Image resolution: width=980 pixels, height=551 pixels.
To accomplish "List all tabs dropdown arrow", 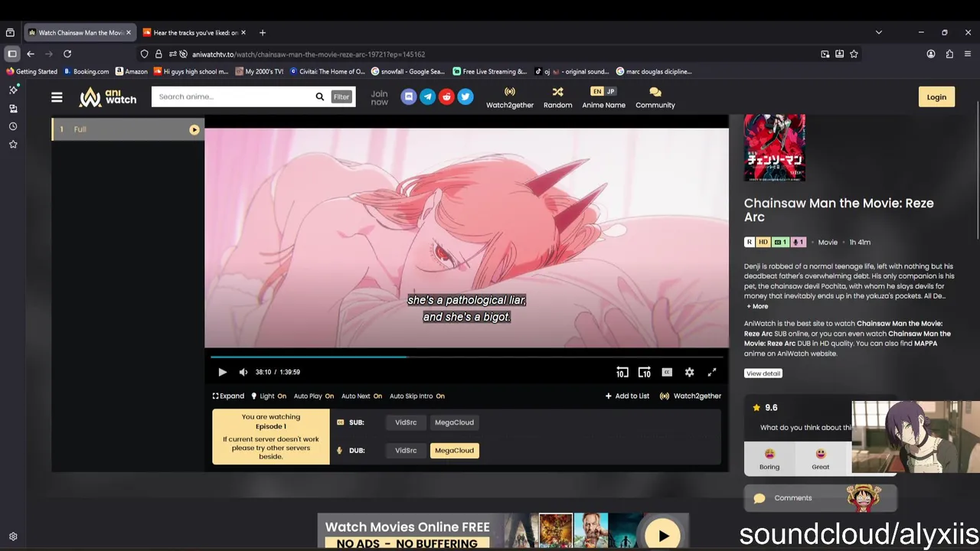I will point(879,33).
